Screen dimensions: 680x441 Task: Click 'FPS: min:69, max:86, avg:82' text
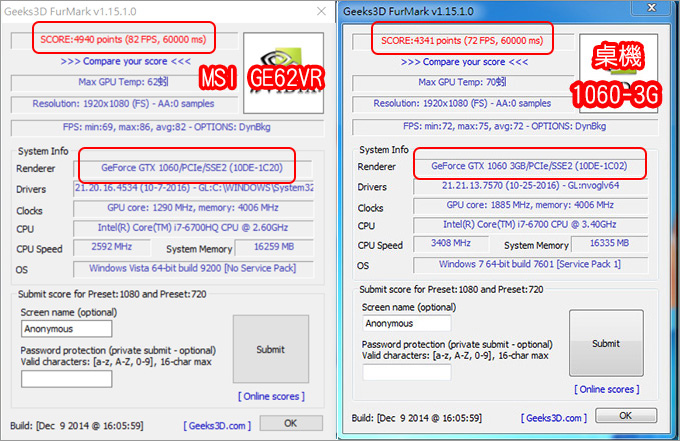point(124,127)
